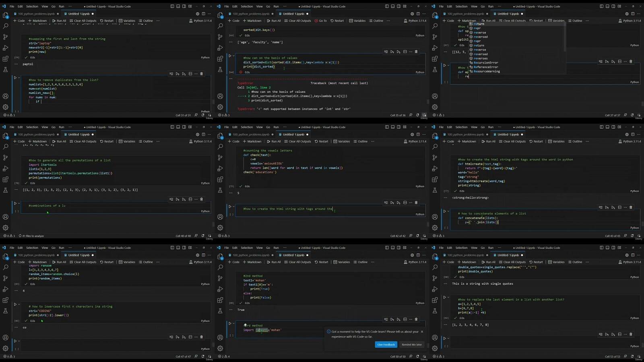Toggle bottom panel in the Give Feedback prompt window
The width and height of the screenshot is (644, 362).
(393, 248)
